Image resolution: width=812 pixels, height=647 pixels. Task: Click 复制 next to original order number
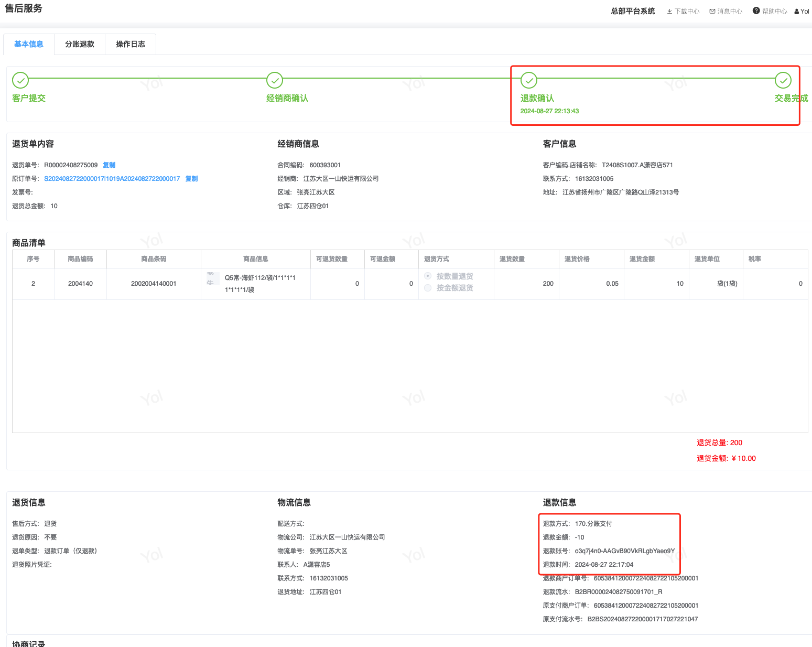[x=191, y=179]
